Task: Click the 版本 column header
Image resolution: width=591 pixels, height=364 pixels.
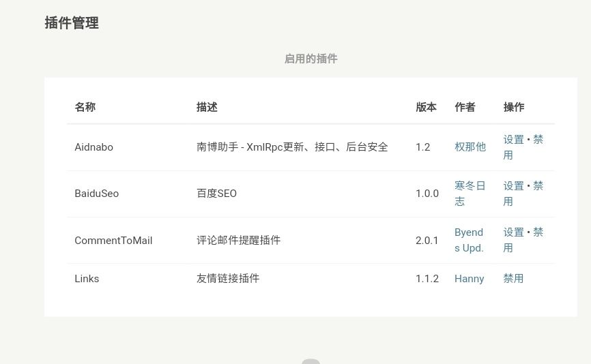Action: pyautogui.click(x=426, y=107)
